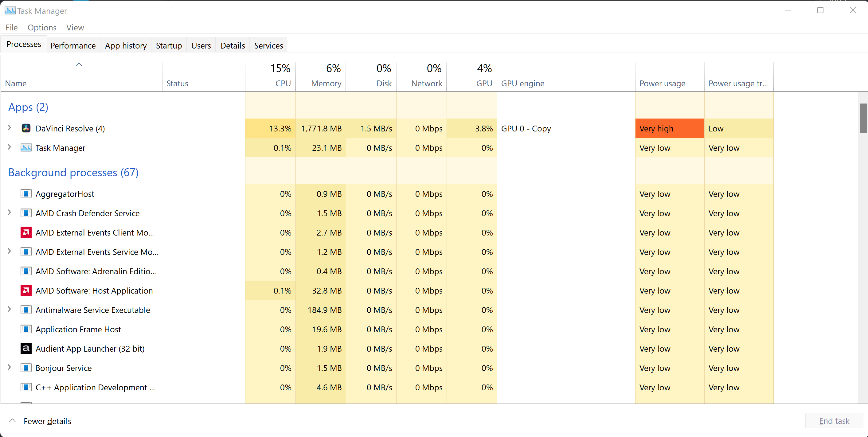Click the 184.9 MB memory value

pyautogui.click(x=324, y=310)
